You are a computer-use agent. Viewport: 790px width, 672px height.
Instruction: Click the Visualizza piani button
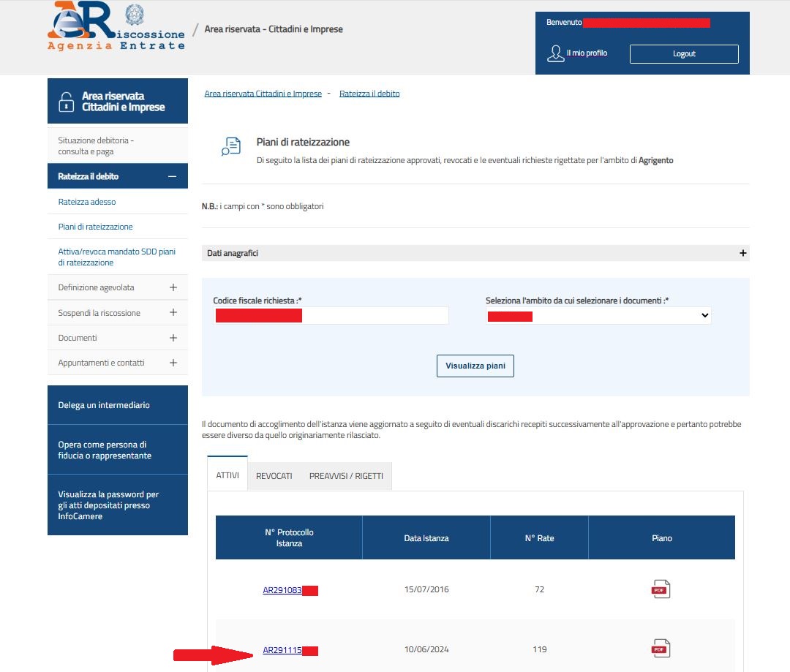(475, 366)
